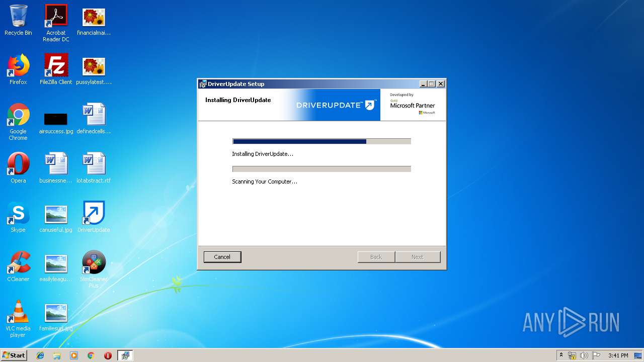Show hidden system tray icons
This screenshot has width=644, height=362.
tap(561, 355)
